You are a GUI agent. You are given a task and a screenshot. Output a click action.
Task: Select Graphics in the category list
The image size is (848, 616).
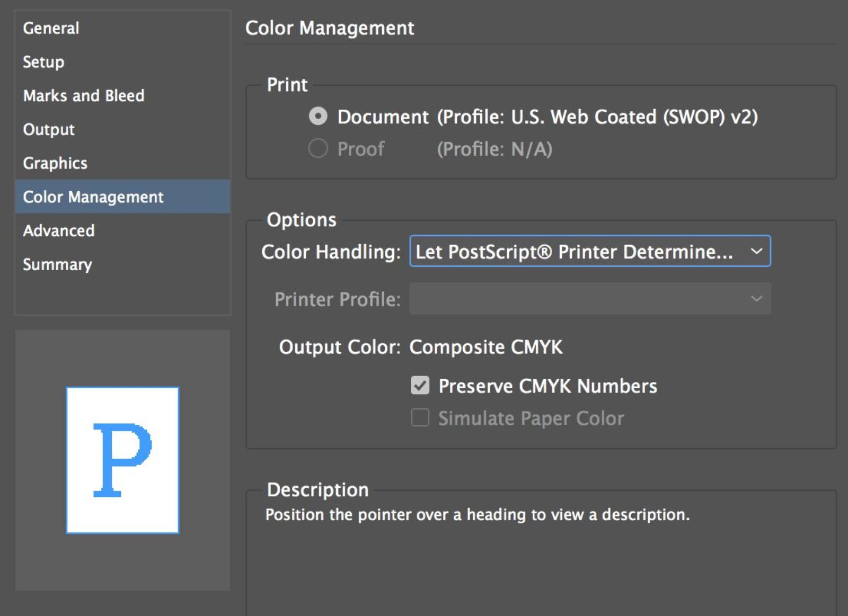pos(122,163)
